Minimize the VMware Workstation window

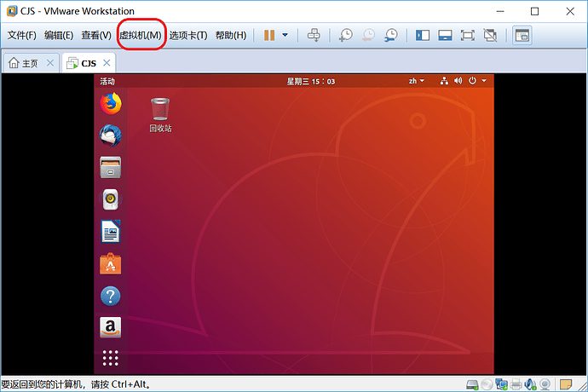(x=500, y=11)
